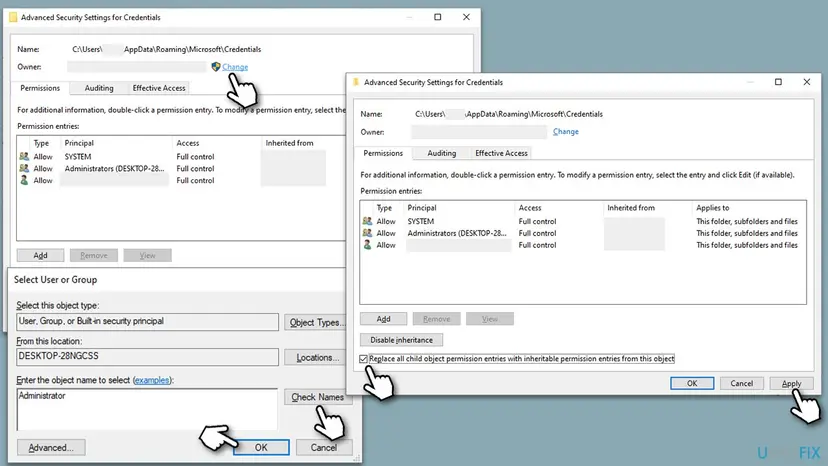Click Cancel in right Advanced Security window
This screenshot has height=466, width=828.
coord(741,384)
